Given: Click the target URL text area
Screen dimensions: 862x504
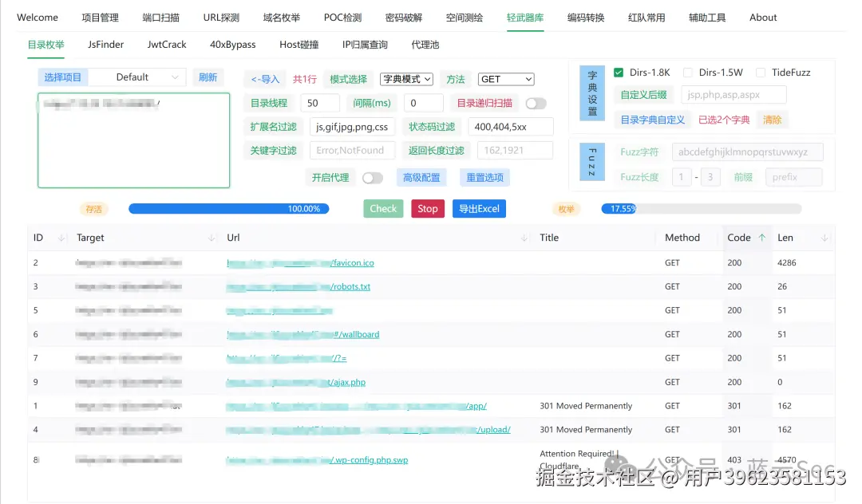Looking at the screenshot, I should (133, 140).
